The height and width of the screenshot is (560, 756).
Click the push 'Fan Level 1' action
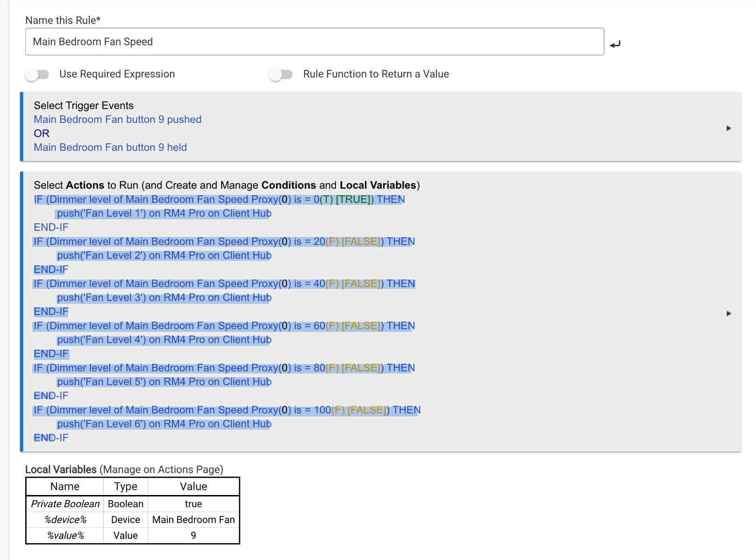(x=164, y=214)
